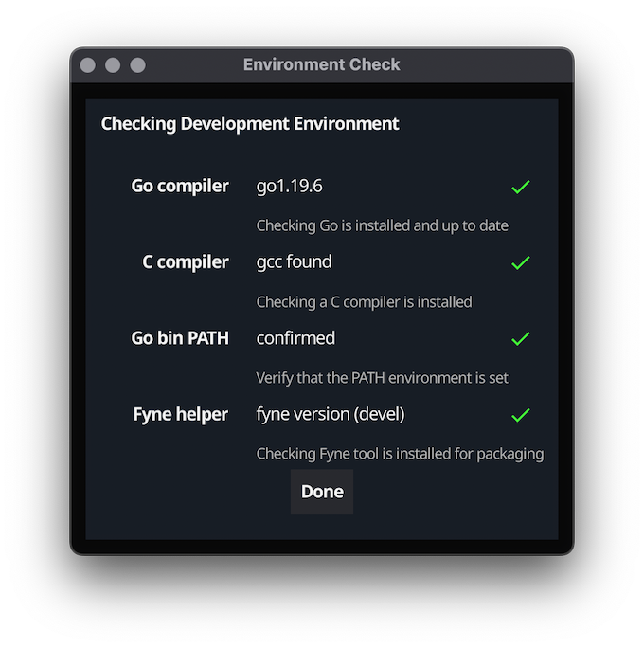Click the Checking Go is installed description
Viewport: 644px width, 648px height.
382,226
